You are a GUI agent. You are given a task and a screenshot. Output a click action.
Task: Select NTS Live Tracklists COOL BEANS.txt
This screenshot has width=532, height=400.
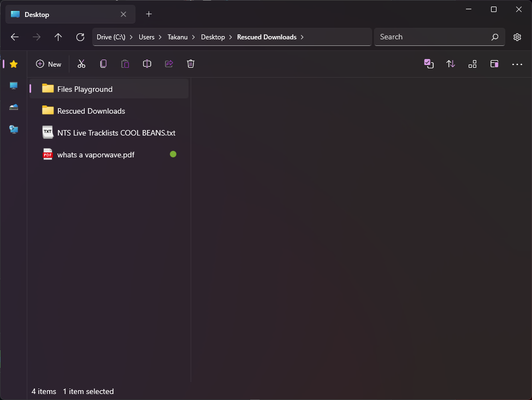pyautogui.click(x=109, y=132)
